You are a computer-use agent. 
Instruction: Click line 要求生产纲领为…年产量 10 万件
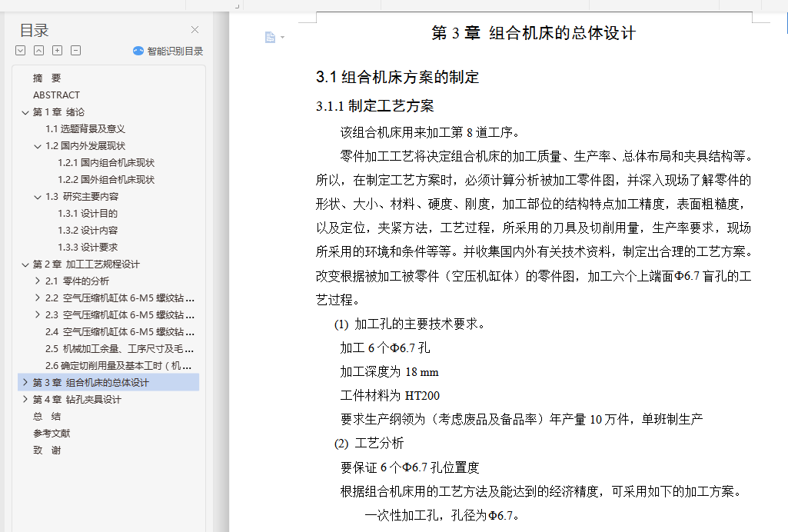coord(522,420)
